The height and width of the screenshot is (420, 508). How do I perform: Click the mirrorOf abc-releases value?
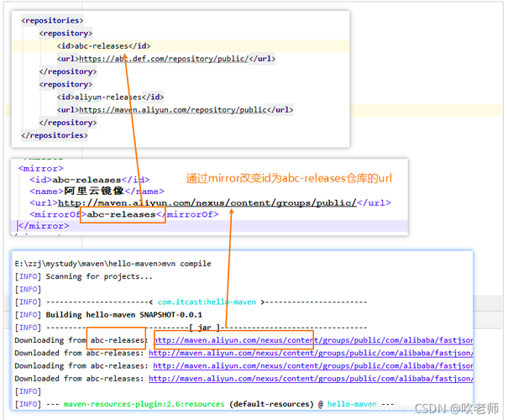point(121,214)
